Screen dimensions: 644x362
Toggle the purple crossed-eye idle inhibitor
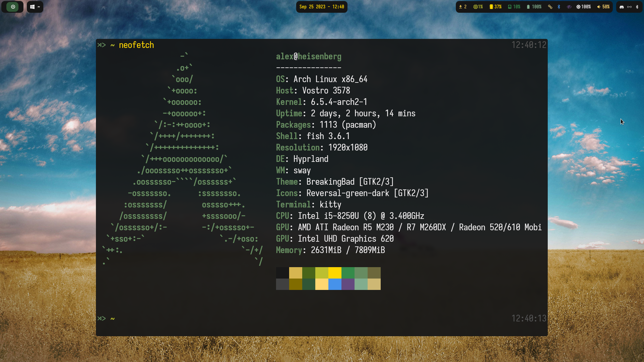click(569, 7)
